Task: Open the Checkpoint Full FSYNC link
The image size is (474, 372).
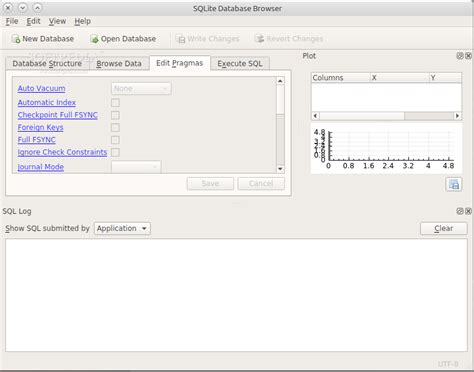Action: pos(58,115)
